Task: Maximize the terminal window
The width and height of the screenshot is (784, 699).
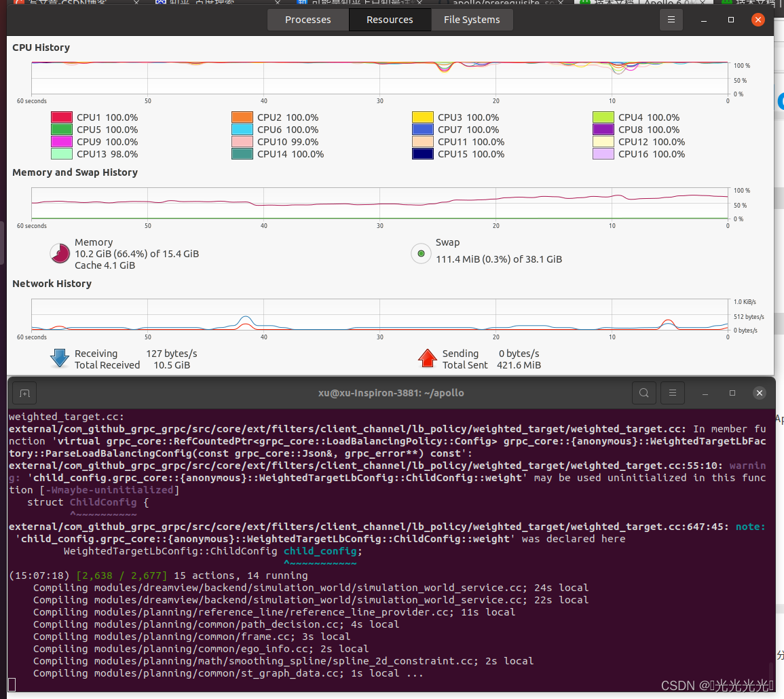Action: 732,394
